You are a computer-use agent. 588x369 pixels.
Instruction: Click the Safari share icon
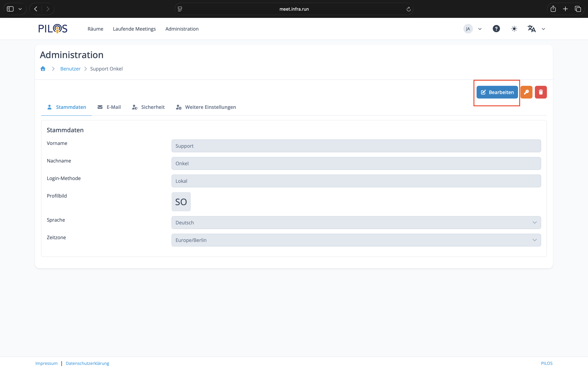pos(553,9)
